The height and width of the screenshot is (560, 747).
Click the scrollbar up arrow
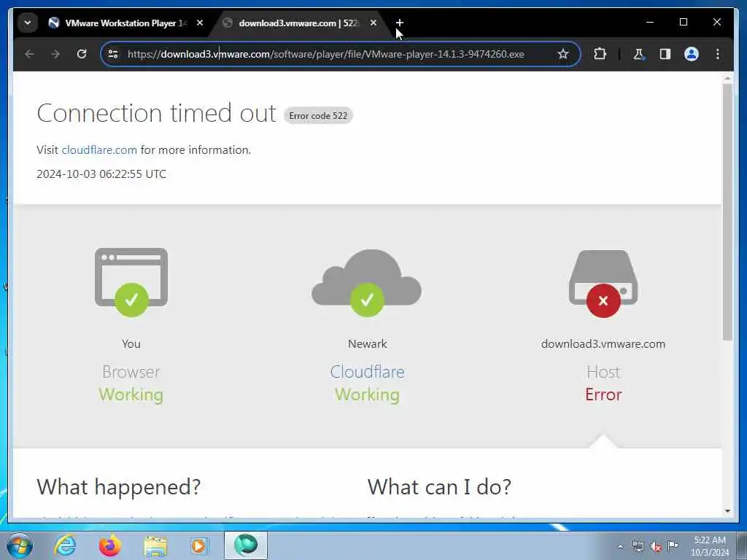pyautogui.click(x=727, y=77)
